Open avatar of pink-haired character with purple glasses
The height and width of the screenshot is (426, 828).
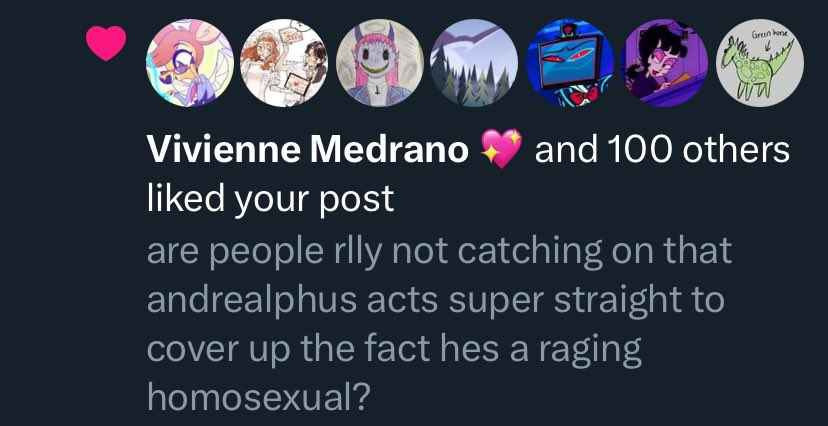(190, 63)
